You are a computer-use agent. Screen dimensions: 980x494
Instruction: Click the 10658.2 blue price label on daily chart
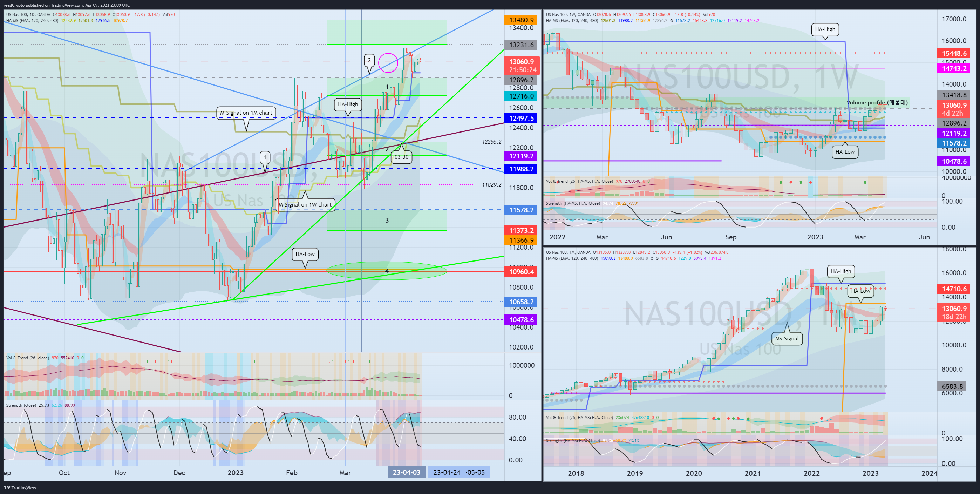pyautogui.click(x=521, y=302)
